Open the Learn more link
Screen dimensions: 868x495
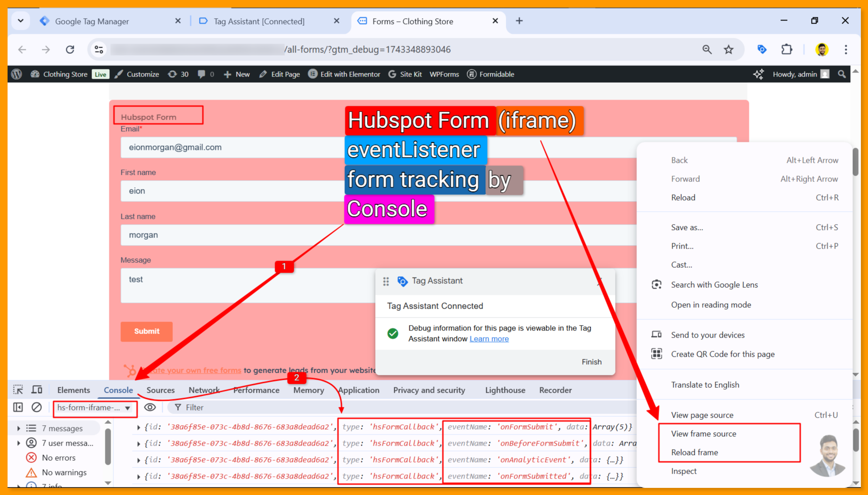click(x=489, y=339)
